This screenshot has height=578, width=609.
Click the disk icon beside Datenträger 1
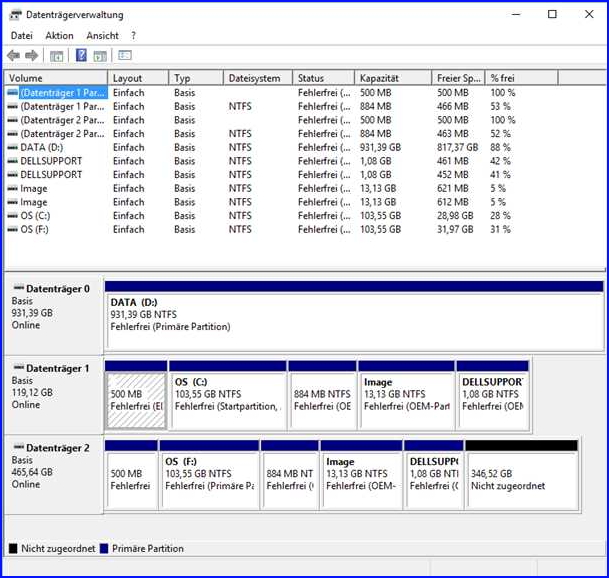(x=18, y=369)
